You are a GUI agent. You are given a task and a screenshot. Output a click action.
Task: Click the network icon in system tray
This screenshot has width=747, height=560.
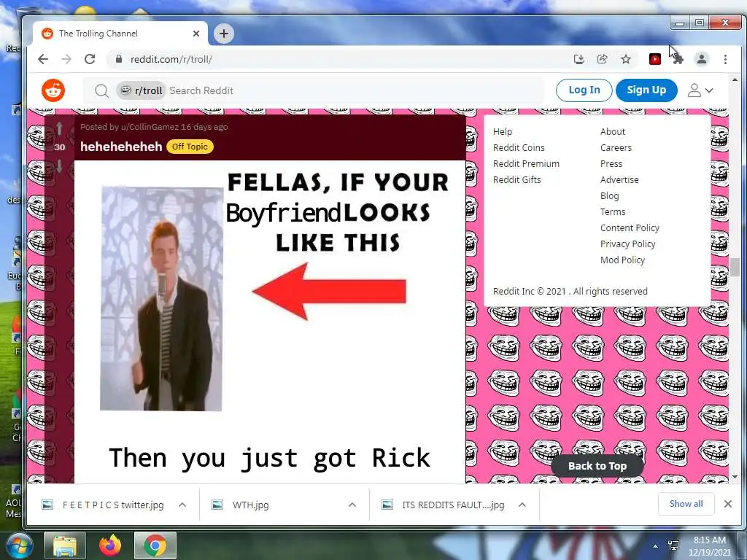coord(673,545)
